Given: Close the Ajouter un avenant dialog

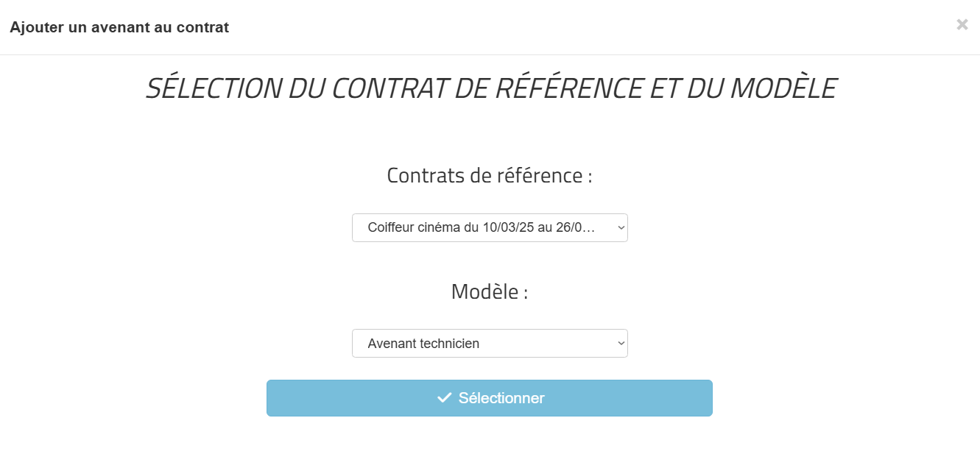Looking at the screenshot, I should tap(962, 24).
